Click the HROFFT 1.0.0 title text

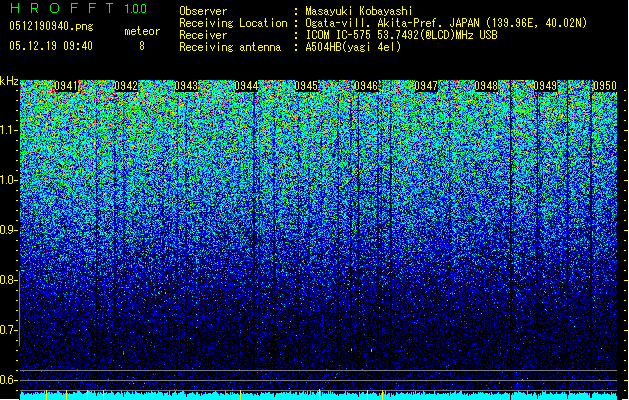point(78,8)
